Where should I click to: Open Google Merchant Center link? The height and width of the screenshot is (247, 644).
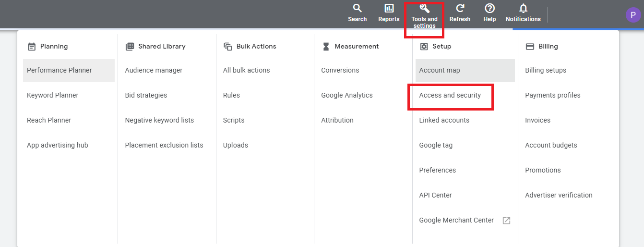coord(456,220)
